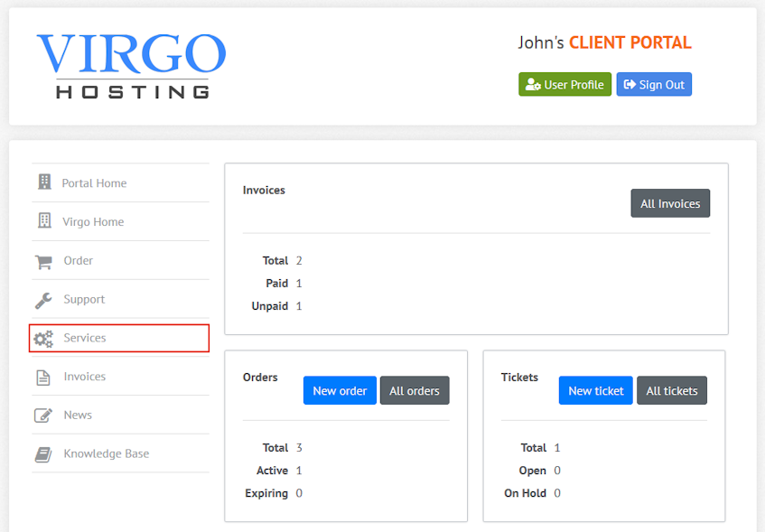Image resolution: width=765 pixels, height=532 pixels.
Task: Click the Tickets panel heading
Action: 519,378
